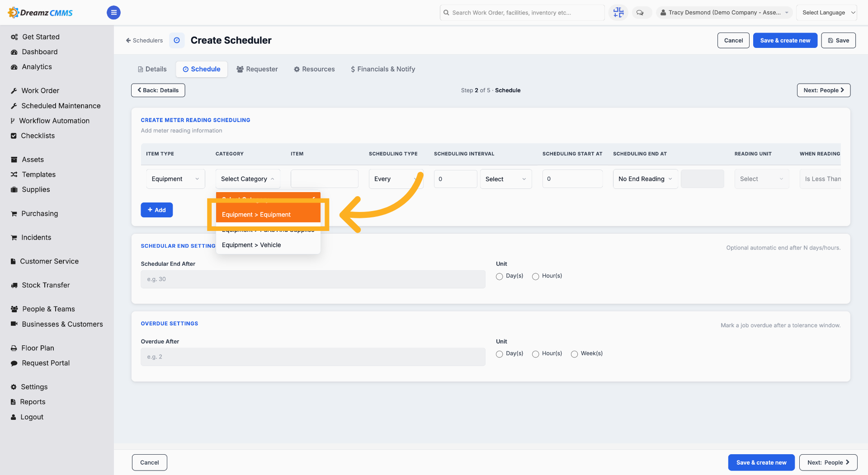Open the chat messages icon in header
This screenshot has height=475, width=868.
tap(640, 13)
